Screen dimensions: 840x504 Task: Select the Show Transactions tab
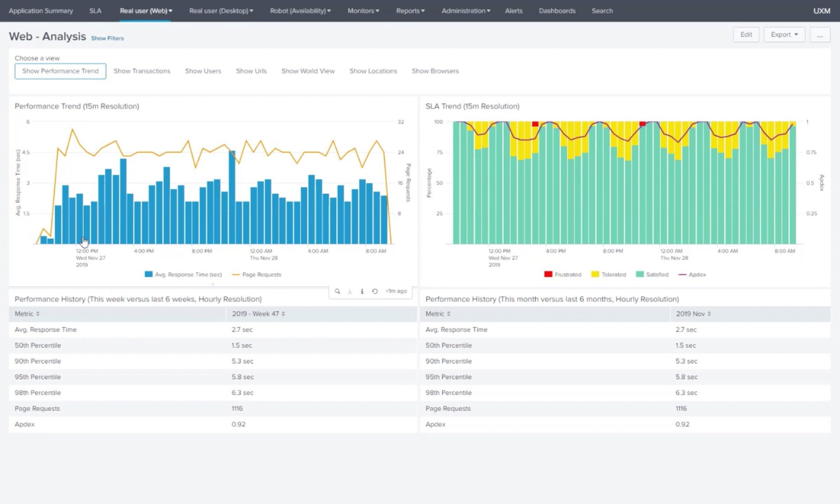141,71
